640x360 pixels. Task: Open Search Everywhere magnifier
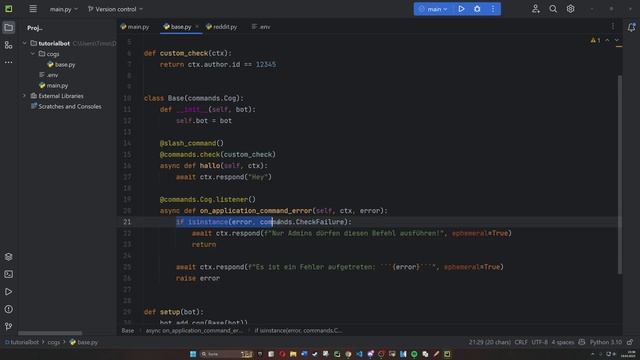(x=553, y=9)
